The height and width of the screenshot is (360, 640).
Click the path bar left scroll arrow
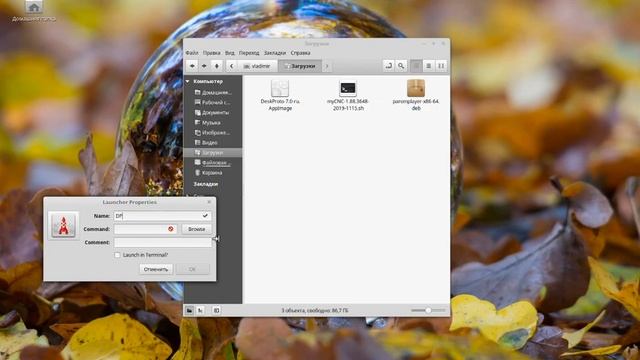coord(231,66)
